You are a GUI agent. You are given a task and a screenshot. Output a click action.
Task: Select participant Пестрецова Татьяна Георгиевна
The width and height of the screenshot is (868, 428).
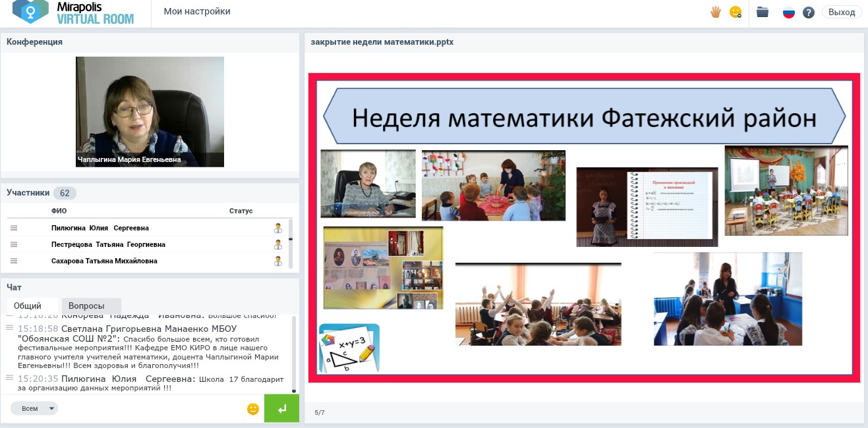click(x=108, y=244)
